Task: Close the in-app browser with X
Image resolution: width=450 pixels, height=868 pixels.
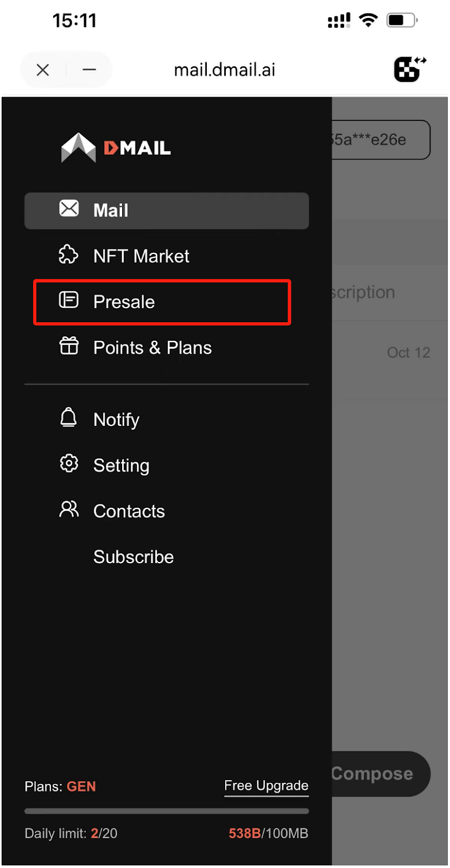Action: [43, 69]
